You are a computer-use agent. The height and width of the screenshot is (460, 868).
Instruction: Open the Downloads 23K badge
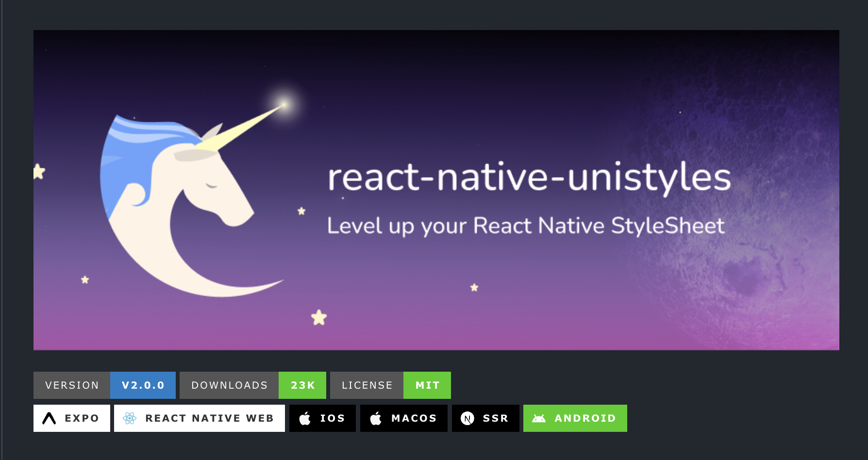pyautogui.click(x=253, y=385)
